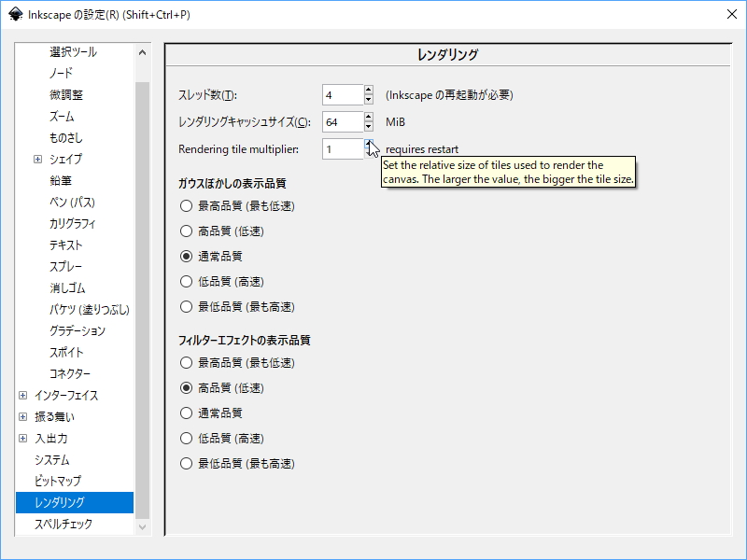The image size is (747, 560).
Task: Decrease スレッド数 with the down arrow
Action: click(x=368, y=100)
